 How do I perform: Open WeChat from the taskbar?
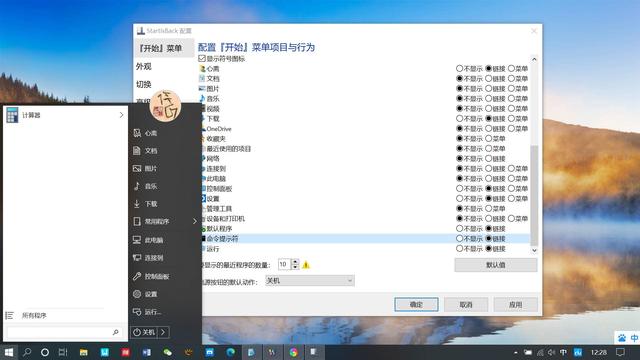point(167,352)
